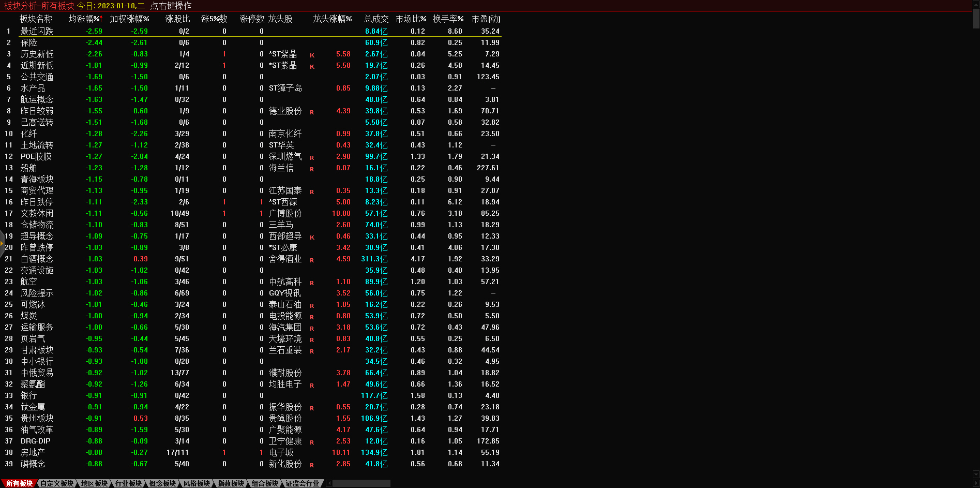Viewport: 980px width, 488px height.
Task: Sort by the 换手率% column header
Action: click(x=448, y=19)
